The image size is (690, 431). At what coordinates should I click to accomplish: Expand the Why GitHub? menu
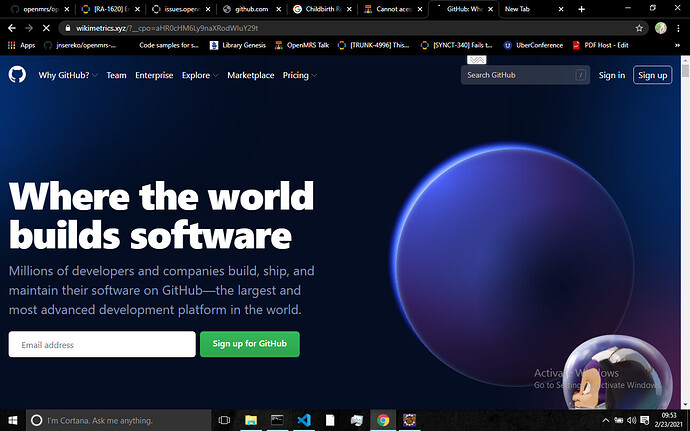pyautogui.click(x=67, y=75)
